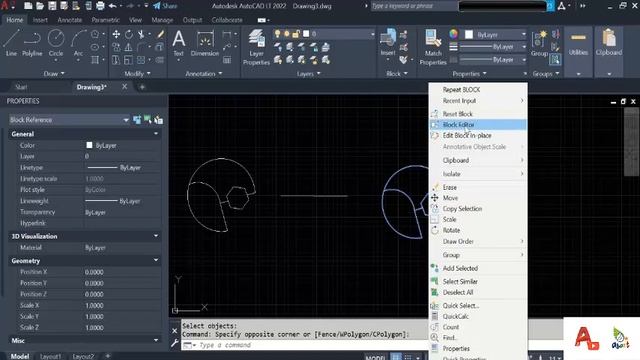Click the Start tab
The width and height of the screenshot is (640, 360).
(x=21, y=87)
